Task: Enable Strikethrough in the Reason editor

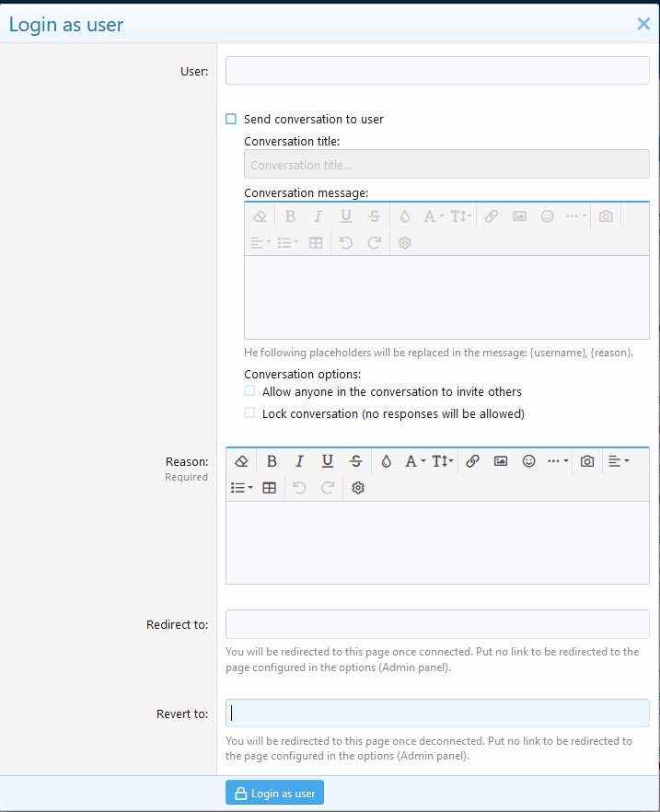Action: 355,461
